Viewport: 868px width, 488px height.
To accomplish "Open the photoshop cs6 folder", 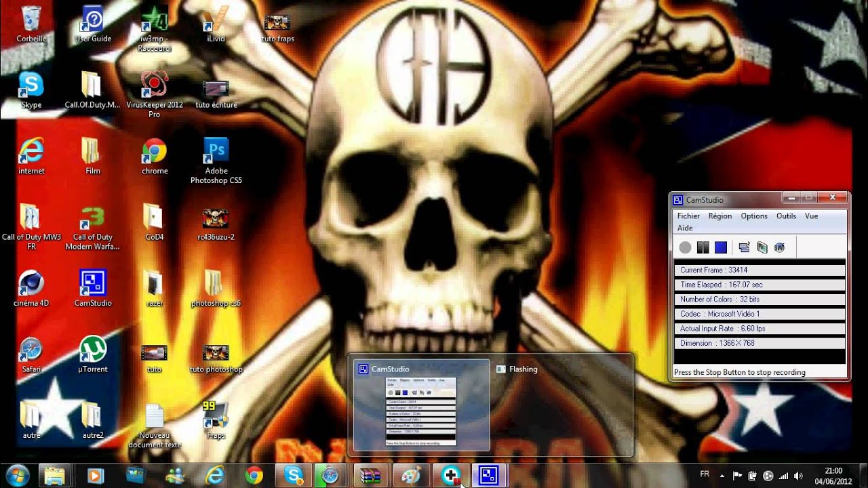I will pyautogui.click(x=216, y=289).
